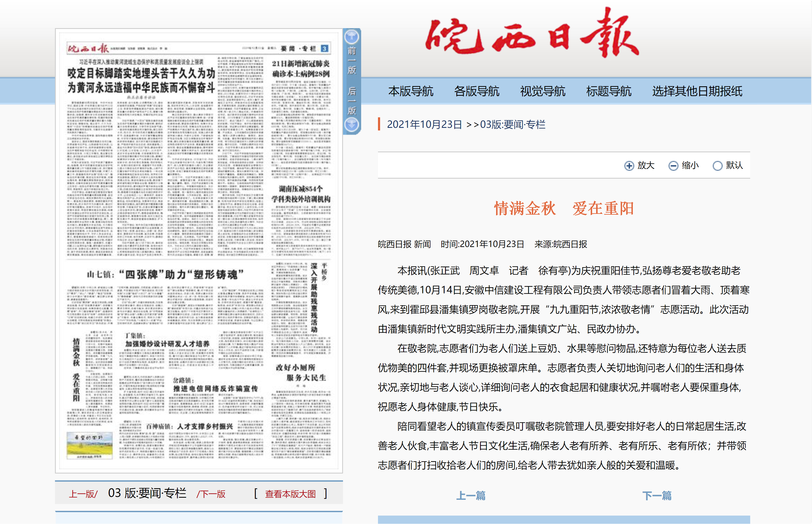
Task: Open 21日新增新冠肺炎 article on page image
Action: coord(301,69)
